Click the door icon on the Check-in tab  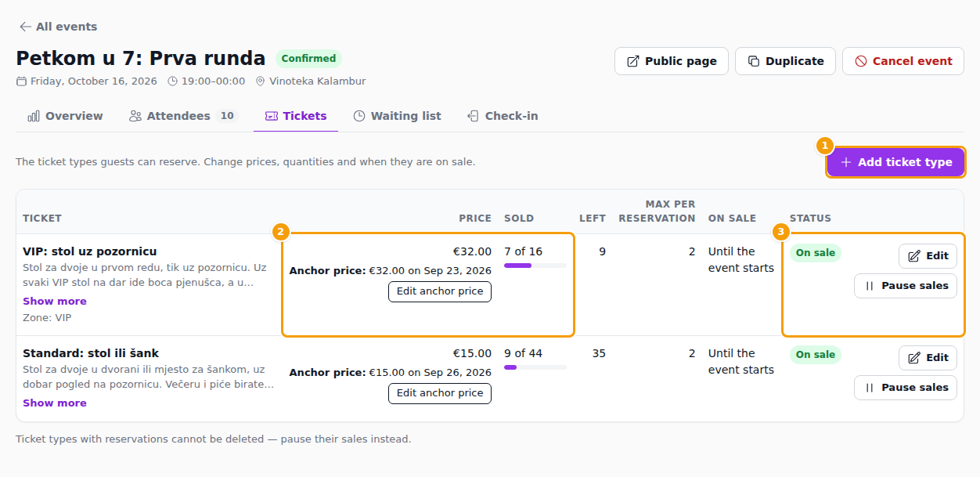point(473,116)
